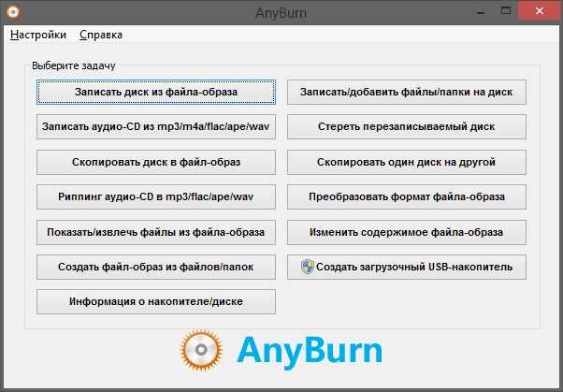Start 'Скопировать диск в файл-образ' task
Viewport: 563px width, 392px height.
click(156, 162)
